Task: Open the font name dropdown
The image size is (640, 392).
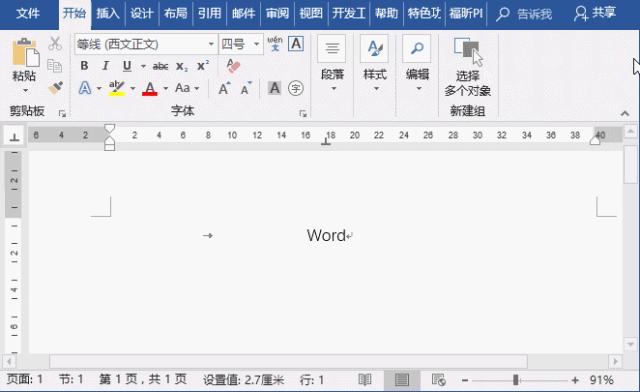Action: point(211,44)
